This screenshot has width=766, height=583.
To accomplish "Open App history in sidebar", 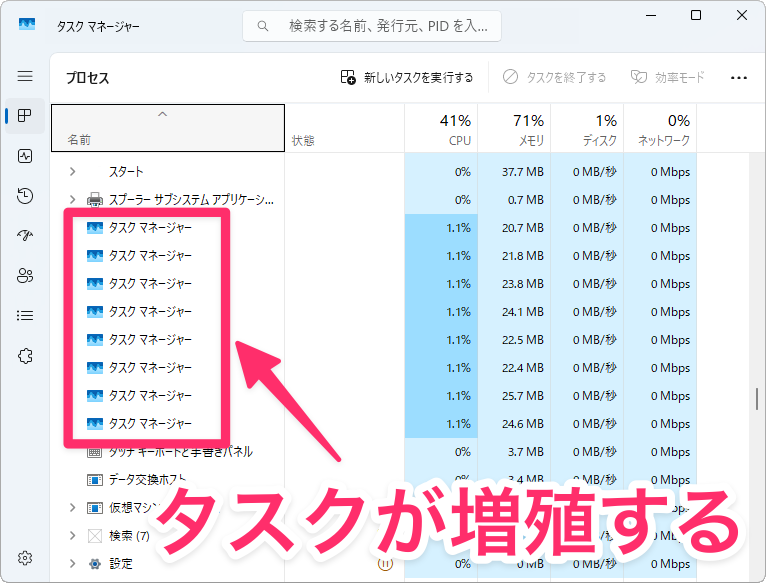I will (x=25, y=196).
